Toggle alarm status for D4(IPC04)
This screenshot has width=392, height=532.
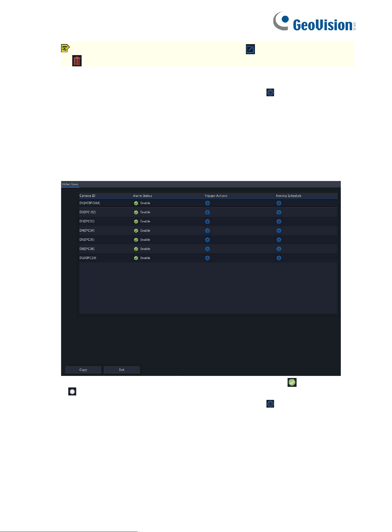click(136, 231)
